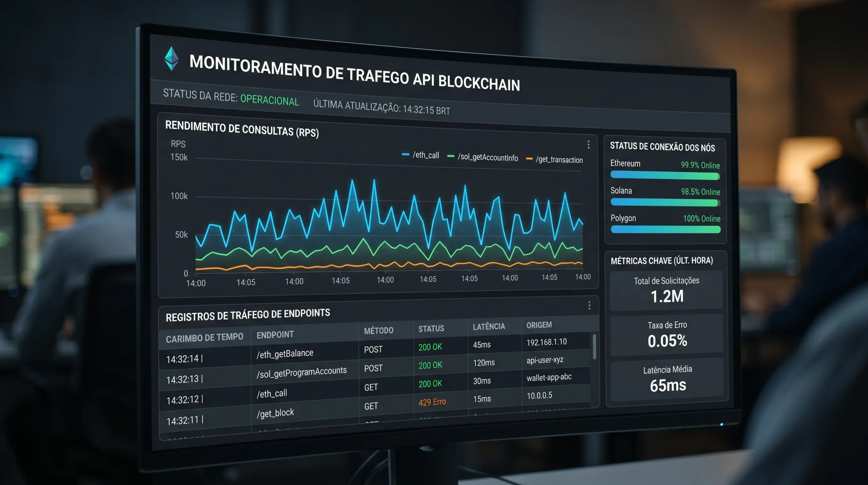Viewport: 868px width, 485px height.
Task: Toggle the /get_transaction legend series
Action: click(554, 160)
